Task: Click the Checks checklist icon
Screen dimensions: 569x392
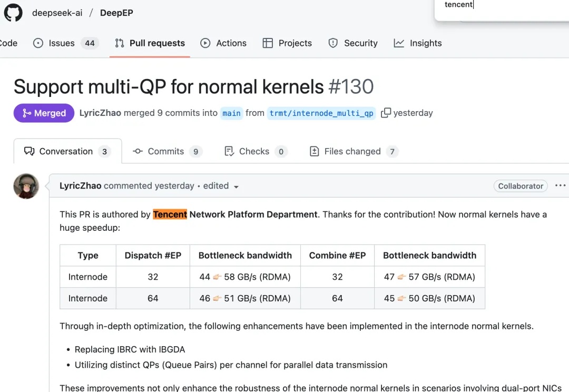Action: tap(229, 151)
